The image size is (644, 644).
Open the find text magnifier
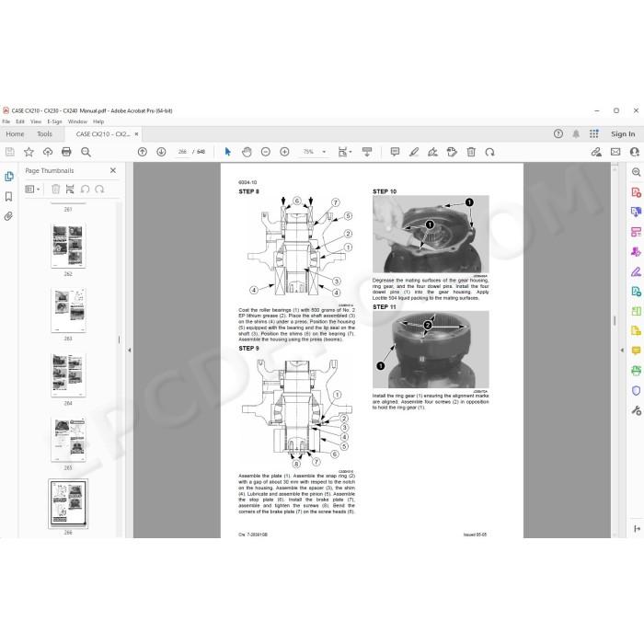[x=86, y=152]
